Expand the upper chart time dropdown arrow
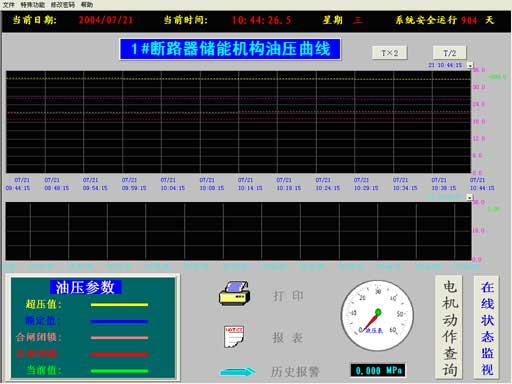Viewport: 512px width, 384px height. (x=470, y=65)
